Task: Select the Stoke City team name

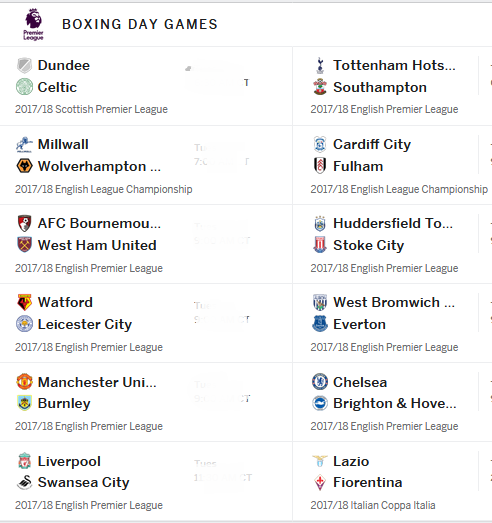Action: 369,245
